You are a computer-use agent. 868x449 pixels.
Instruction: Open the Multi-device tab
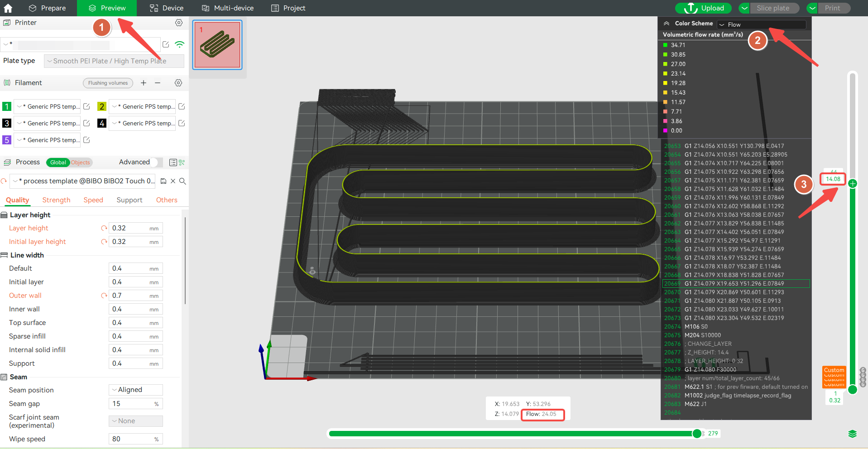click(228, 8)
